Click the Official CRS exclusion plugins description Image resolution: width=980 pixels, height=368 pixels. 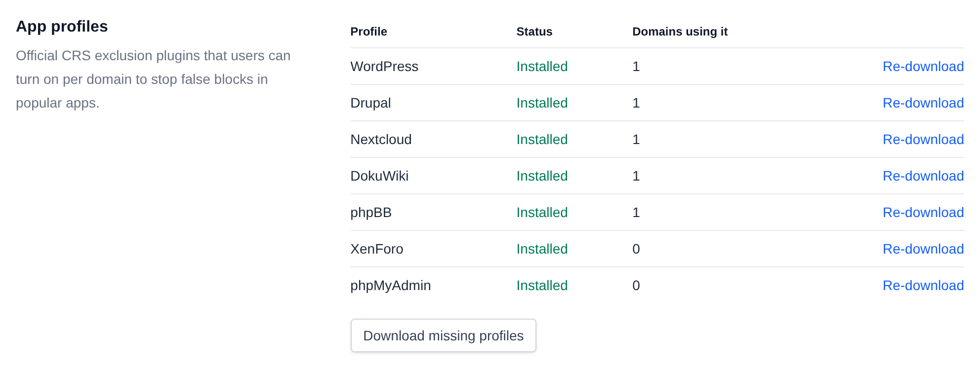(153, 79)
